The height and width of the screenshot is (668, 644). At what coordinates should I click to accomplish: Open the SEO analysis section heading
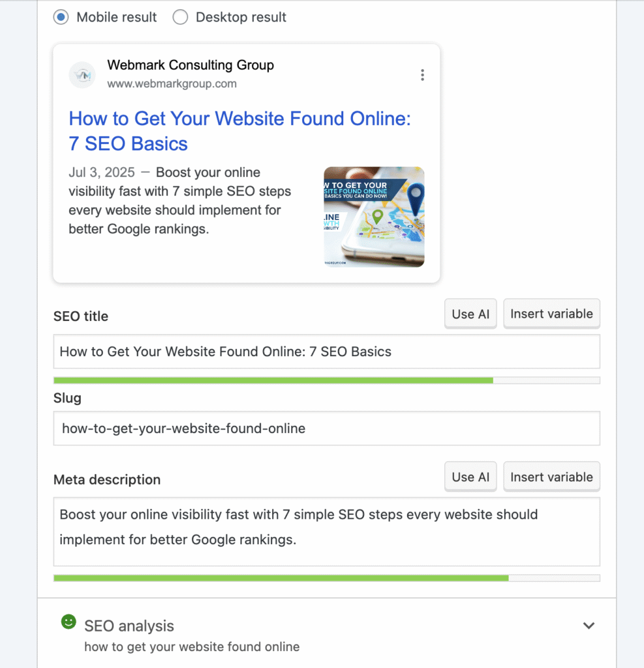(129, 626)
